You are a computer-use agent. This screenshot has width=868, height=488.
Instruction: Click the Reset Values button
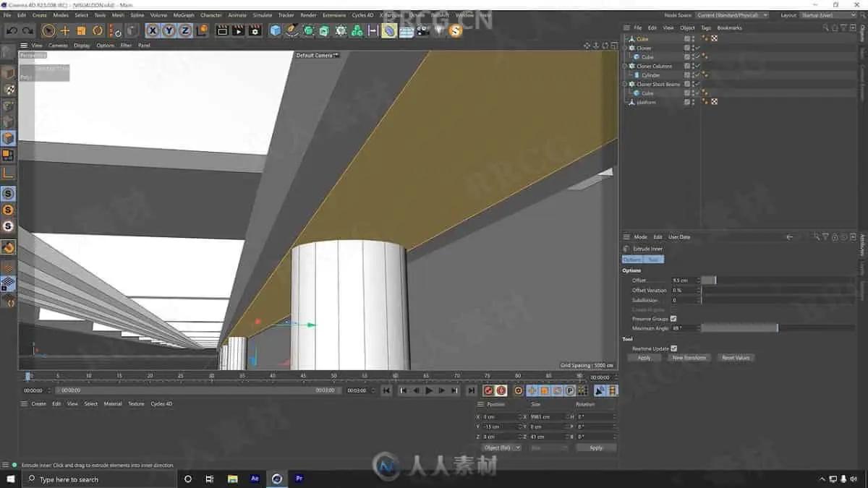[x=736, y=358]
